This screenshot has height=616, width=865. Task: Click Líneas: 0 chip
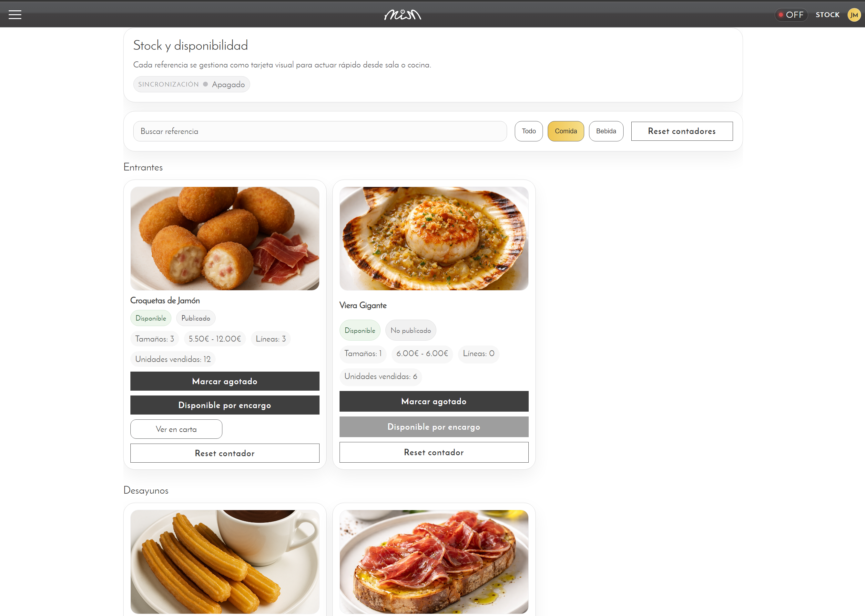click(x=479, y=354)
